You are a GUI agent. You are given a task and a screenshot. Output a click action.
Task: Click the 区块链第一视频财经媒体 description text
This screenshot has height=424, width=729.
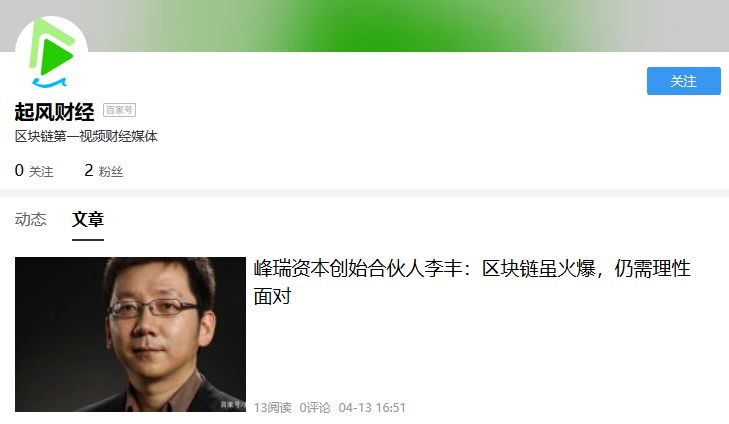[86, 136]
